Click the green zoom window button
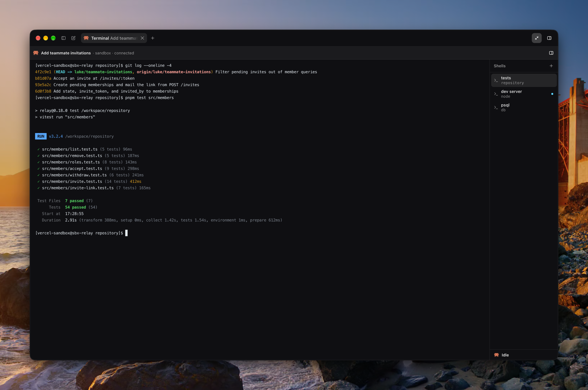588x390 pixels. tap(53, 38)
